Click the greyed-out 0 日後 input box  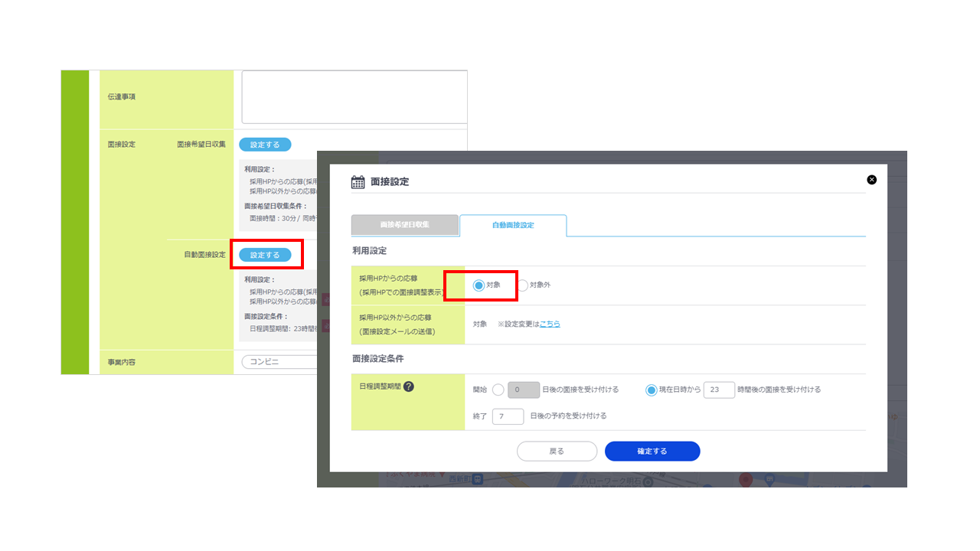524,390
